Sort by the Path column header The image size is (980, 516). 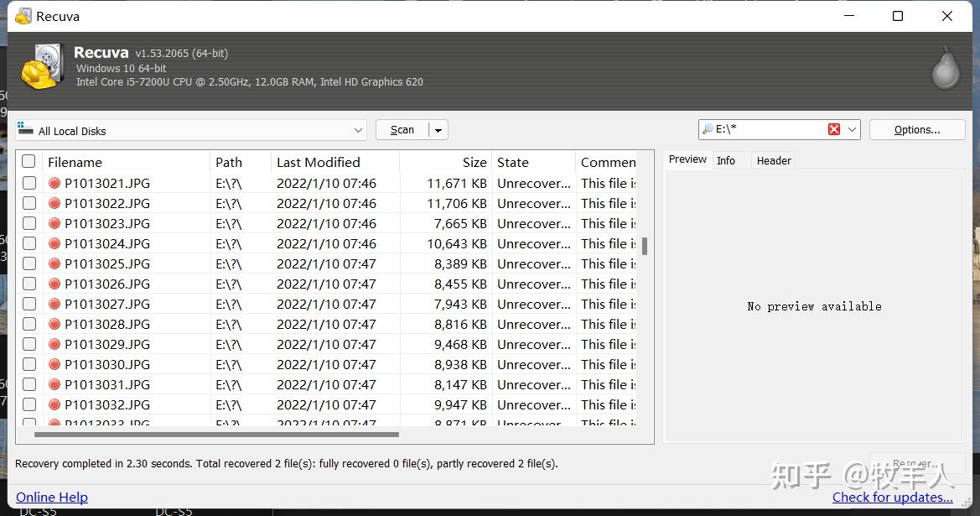[x=241, y=162]
